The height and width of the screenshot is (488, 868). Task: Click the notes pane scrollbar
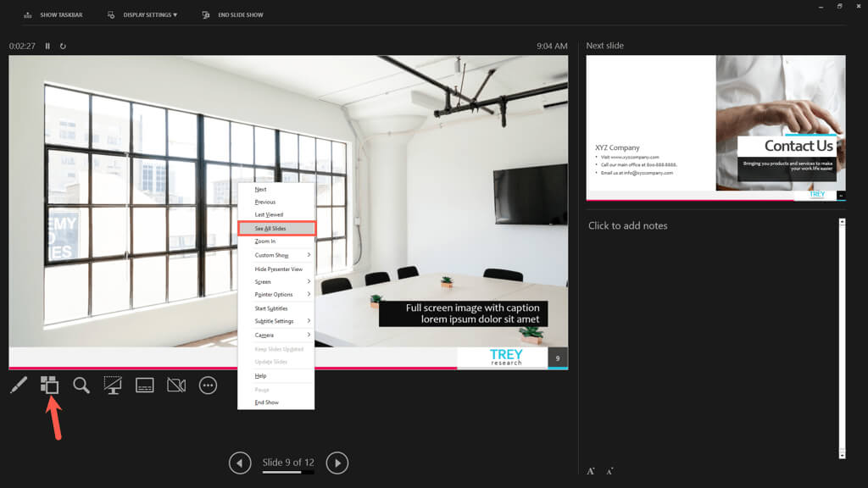pos(842,339)
